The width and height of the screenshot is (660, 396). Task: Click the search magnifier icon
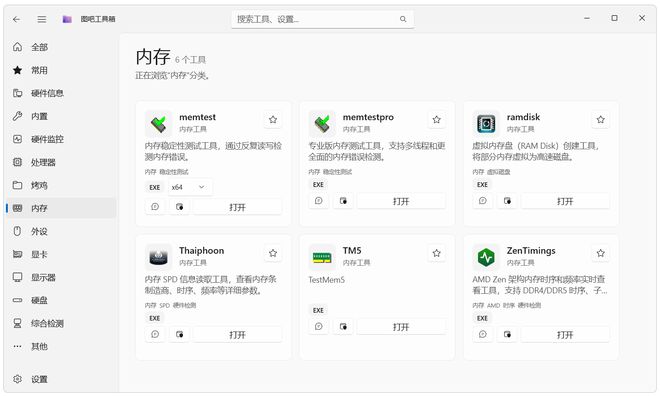click(x=403, y=19)
